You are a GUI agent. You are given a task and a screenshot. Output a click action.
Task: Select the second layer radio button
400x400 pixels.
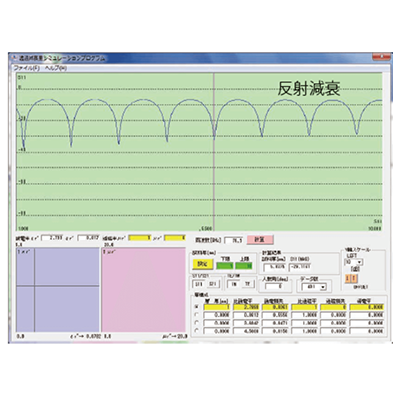click(x=197, y=315)
